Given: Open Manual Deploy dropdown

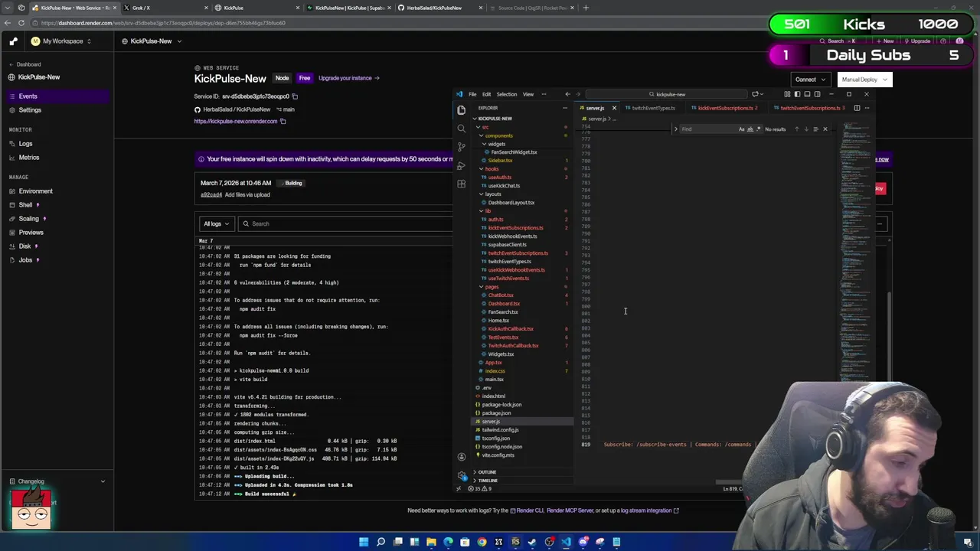Looking at the screenshot, I should (x=864, y=80).
